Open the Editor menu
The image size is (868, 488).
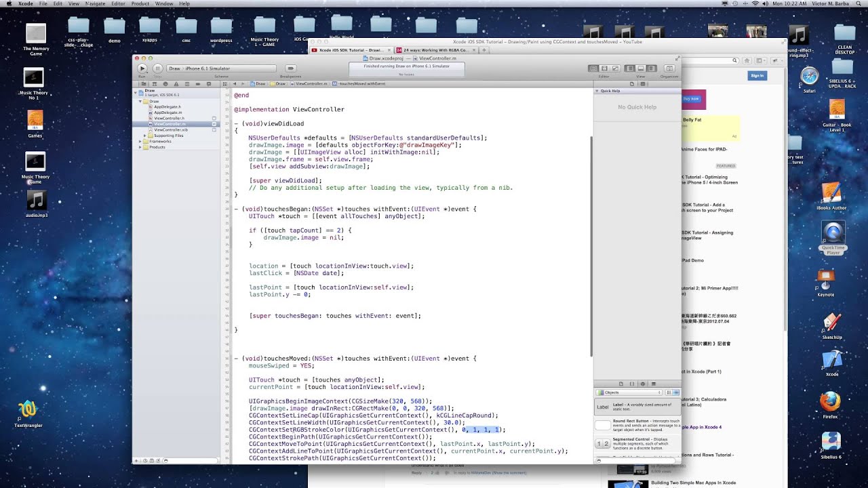(118, 3)
